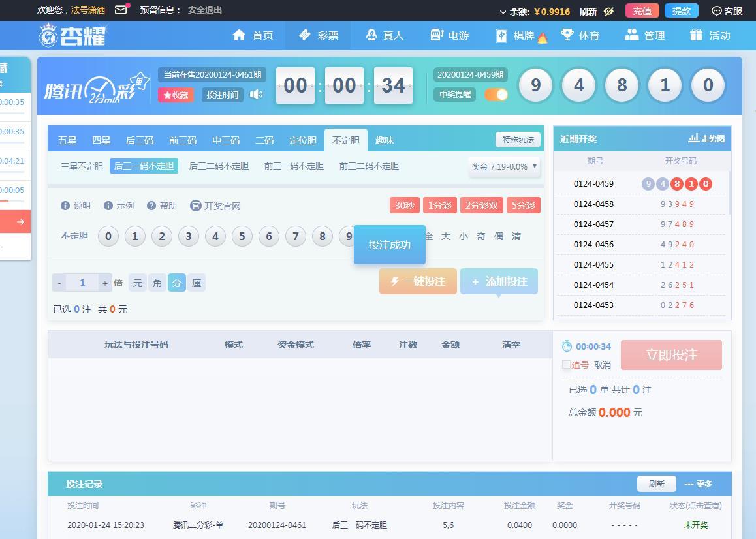
Task: Select number ball 8
Action: pyautogui.click(x=323, y=237)
